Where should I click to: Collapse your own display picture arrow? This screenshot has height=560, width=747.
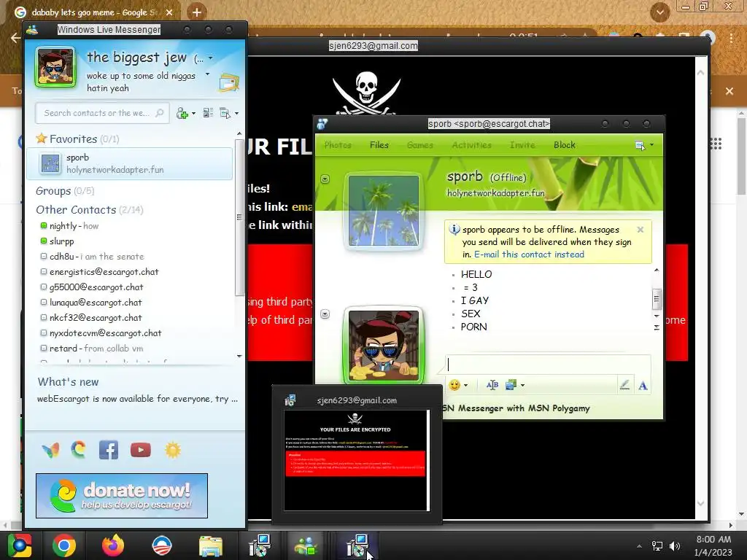[325, 314]
